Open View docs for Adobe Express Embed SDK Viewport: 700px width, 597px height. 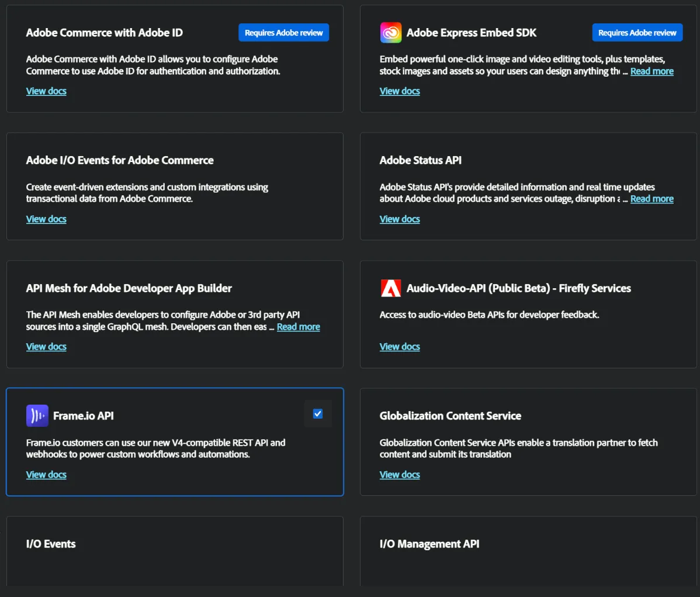[x=400, y=91]
